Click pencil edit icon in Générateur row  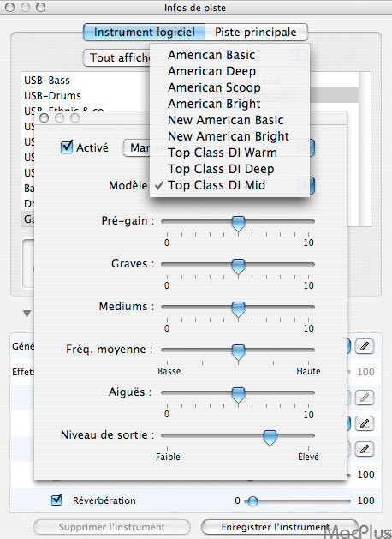click(x=365, y=346)
